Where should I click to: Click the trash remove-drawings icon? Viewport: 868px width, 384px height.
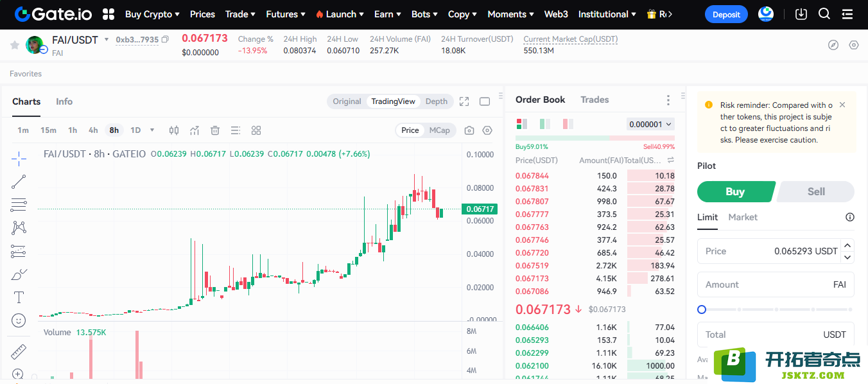(215, 130)
